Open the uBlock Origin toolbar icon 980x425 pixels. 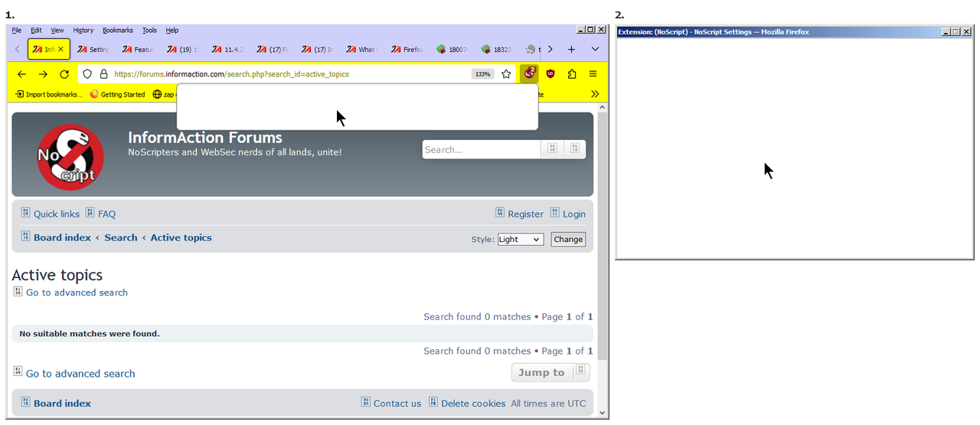pos(550,74)
